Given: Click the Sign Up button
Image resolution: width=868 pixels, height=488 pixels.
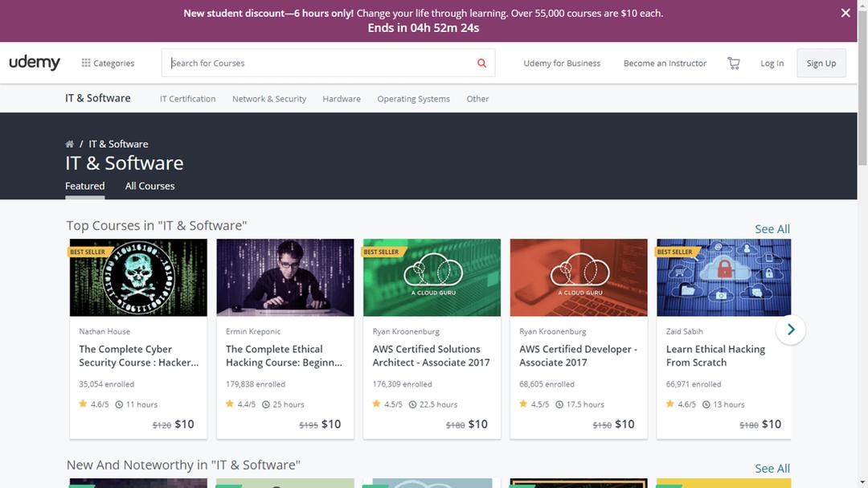Looking at the screenshot, I should click(821, 64).
